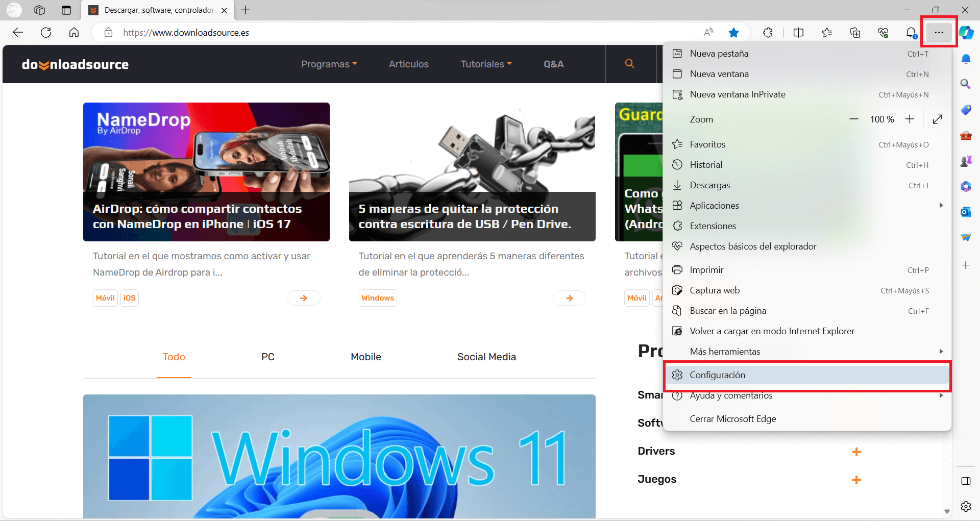Click the iOS tag button
The image size is (980, 521).
click(x=130, y=298)
